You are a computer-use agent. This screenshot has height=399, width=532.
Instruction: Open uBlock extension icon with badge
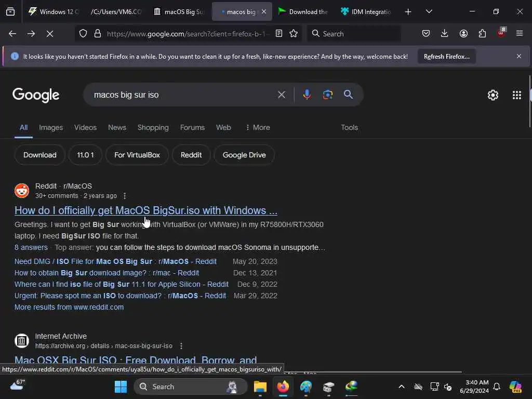click(x=501, y=33)
